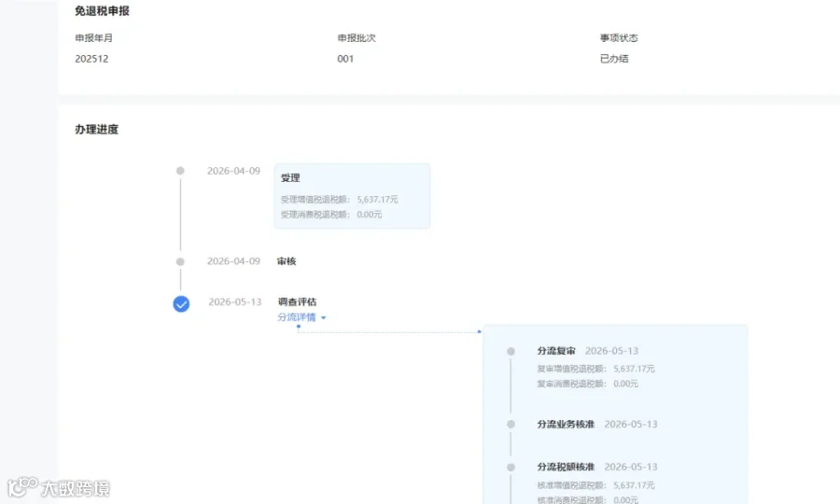This screenshot has height=504, width=840.
Task: Click the 2026-04-09 date beside 审核
Action: [233, 261]
